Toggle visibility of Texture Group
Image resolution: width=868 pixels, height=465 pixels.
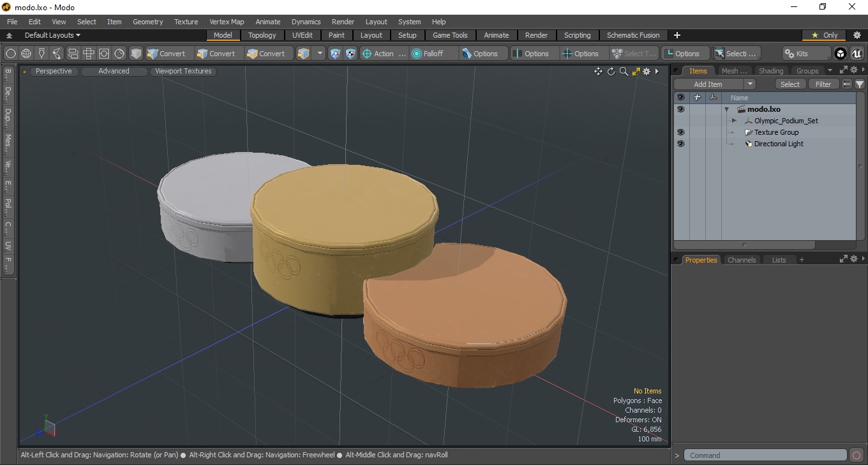pyautogui.click(x=680, y=132)
